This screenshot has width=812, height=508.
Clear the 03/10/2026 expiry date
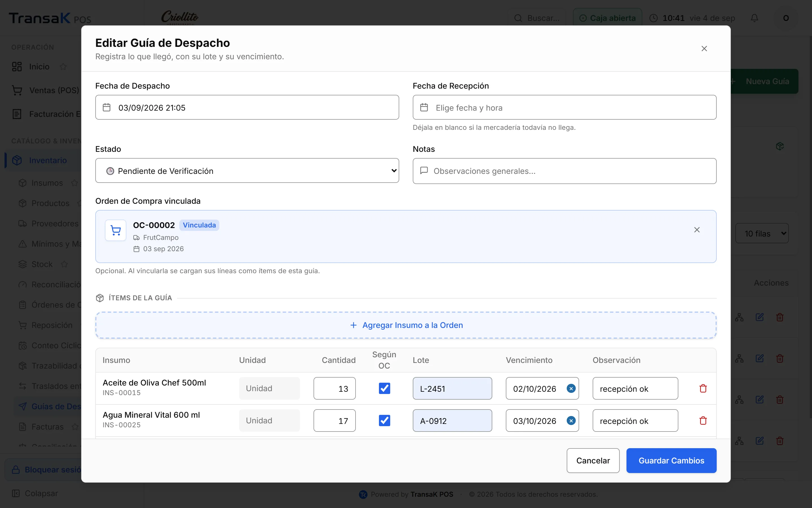(571, 421)
